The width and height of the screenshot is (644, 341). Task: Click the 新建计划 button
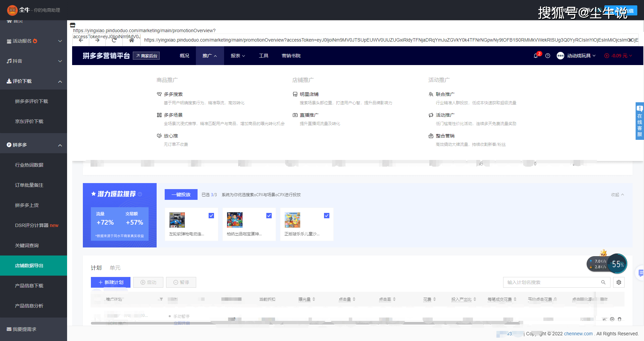tap(111, 282)
